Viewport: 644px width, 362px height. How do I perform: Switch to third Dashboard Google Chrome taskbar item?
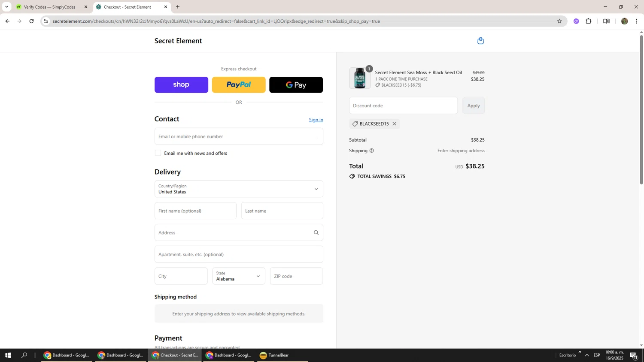[229, 355]
